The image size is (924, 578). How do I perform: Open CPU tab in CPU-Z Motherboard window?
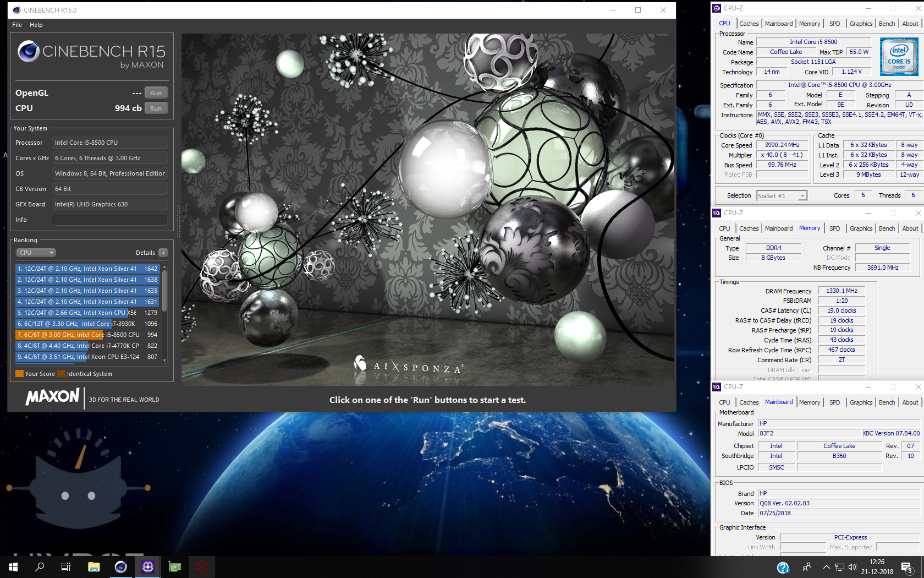coord(724,402)
